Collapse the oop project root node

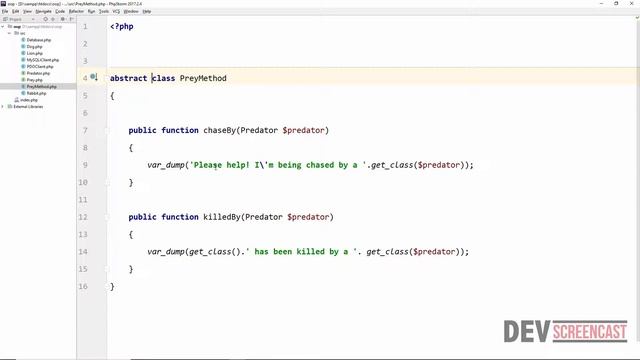tap(3, 27)
